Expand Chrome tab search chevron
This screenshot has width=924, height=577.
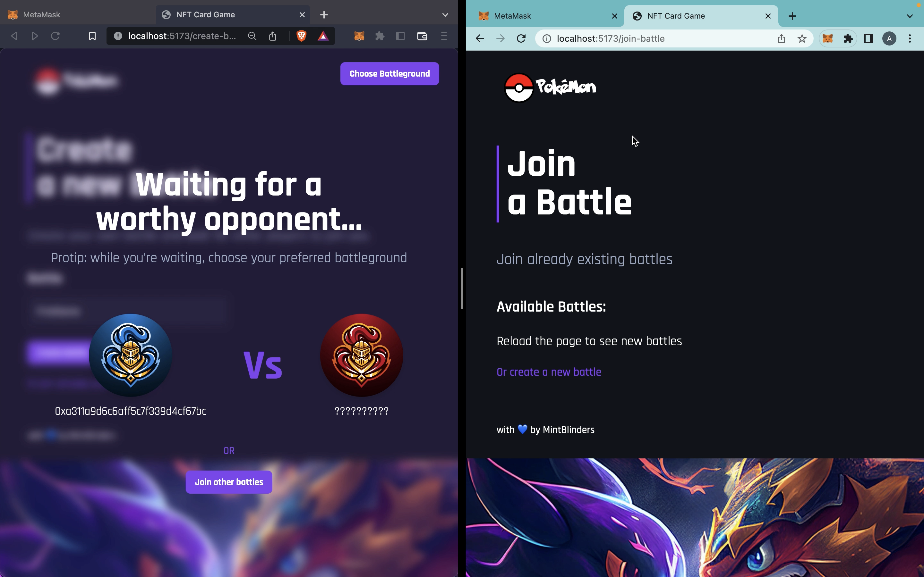pyautogui.click(x=910, y=16)
